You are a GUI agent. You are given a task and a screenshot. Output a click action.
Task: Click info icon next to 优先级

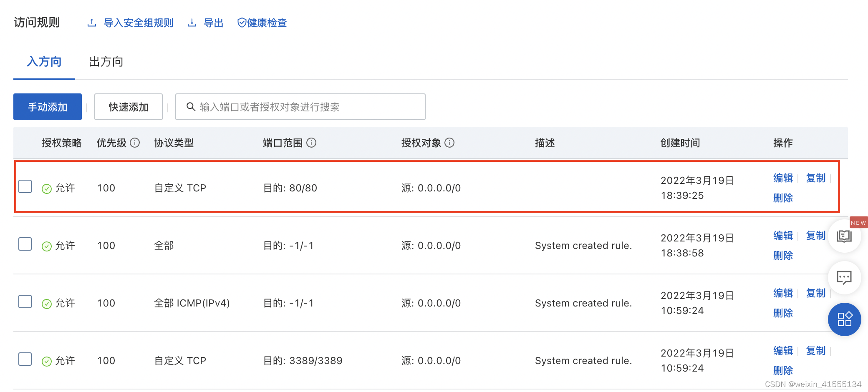click(135, 143)
